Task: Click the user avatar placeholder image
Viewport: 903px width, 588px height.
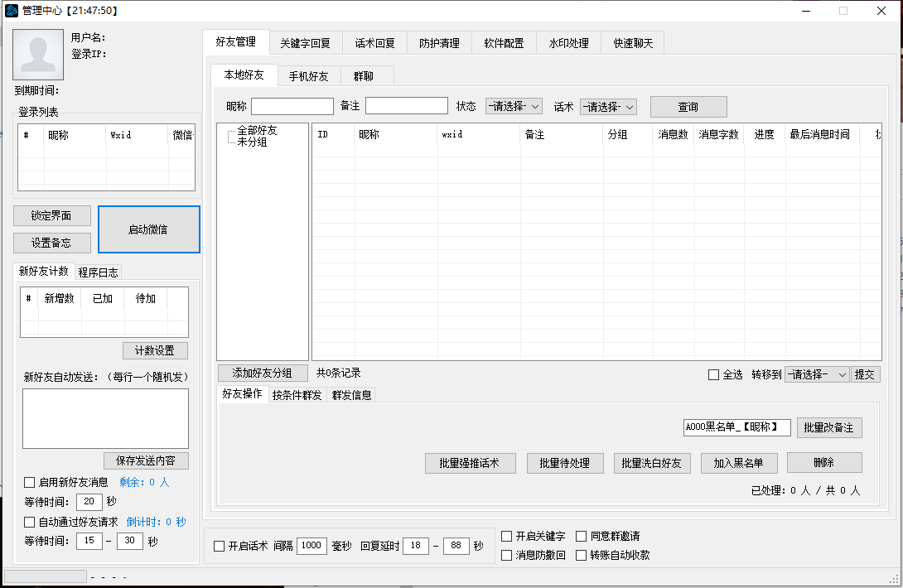Action: coord(38,55)
